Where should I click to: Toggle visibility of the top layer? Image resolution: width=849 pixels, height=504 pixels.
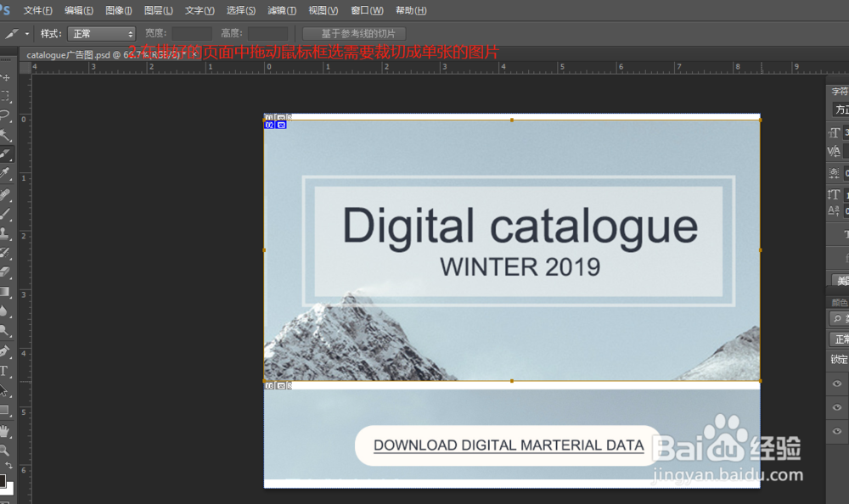tap(838, 384)
